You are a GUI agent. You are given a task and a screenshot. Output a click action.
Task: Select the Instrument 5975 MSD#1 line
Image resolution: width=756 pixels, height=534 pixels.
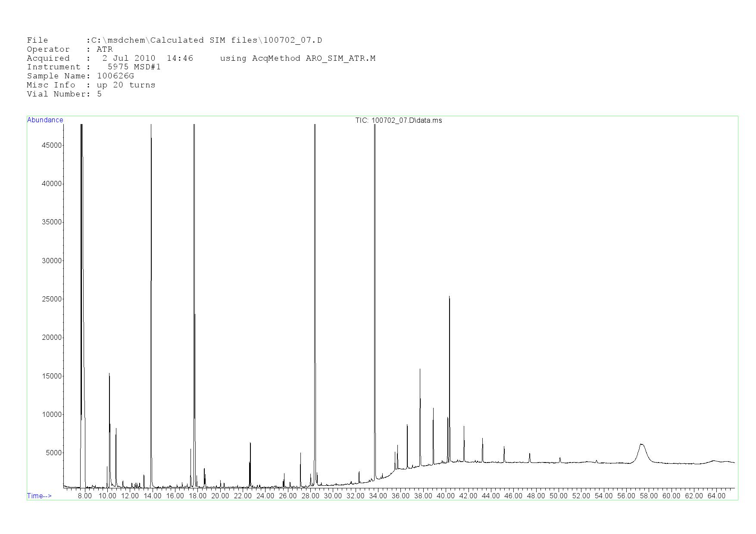(x=94, y=67)
